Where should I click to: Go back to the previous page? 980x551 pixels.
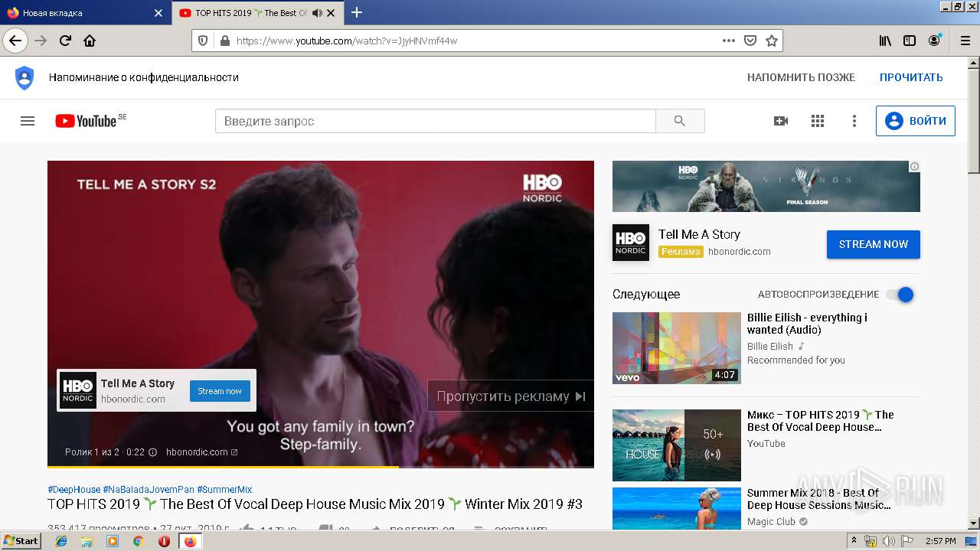(x=15, y=41)
